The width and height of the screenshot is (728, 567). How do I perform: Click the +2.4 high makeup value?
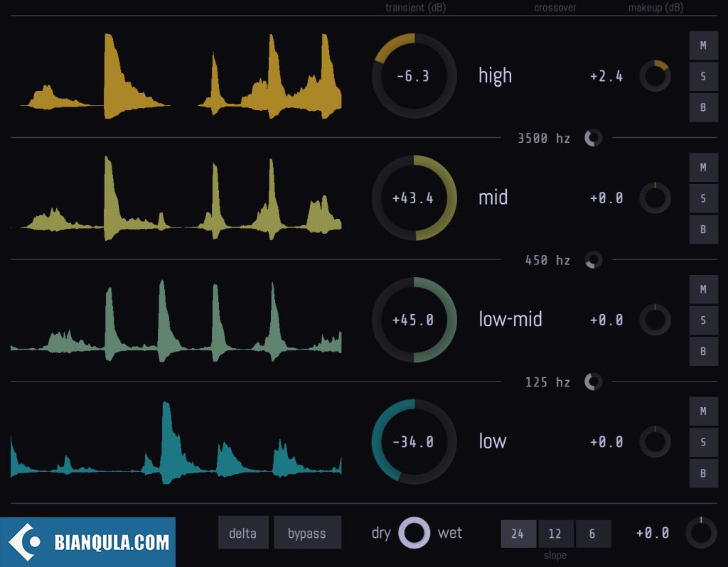pos(606,76)
